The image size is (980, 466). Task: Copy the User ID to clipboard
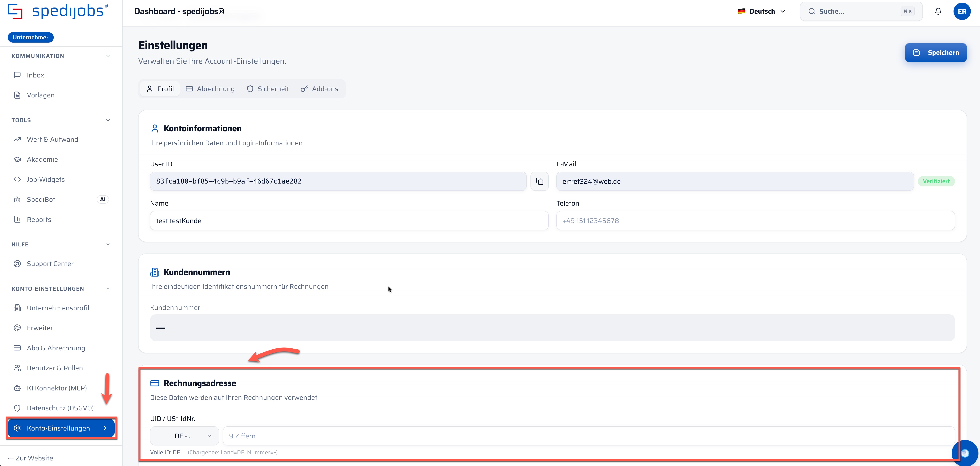539,181
